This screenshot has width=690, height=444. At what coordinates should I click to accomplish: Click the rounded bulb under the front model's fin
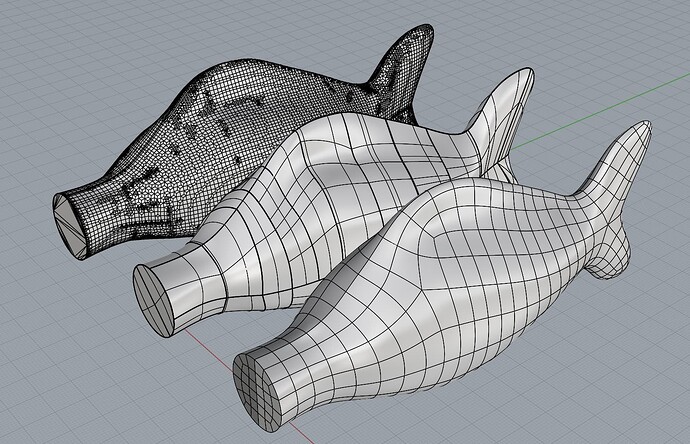pyautogui.click(x=609, y=255)
